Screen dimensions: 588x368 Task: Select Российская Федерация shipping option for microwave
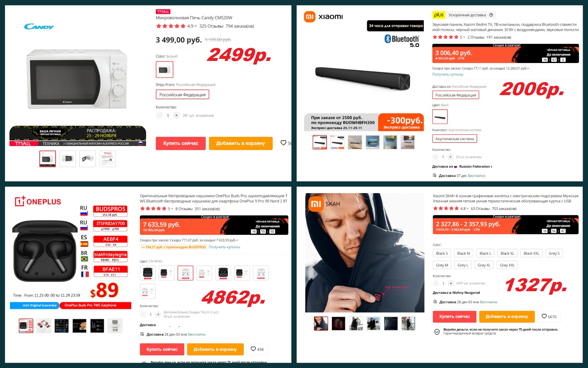coord(182,95)
